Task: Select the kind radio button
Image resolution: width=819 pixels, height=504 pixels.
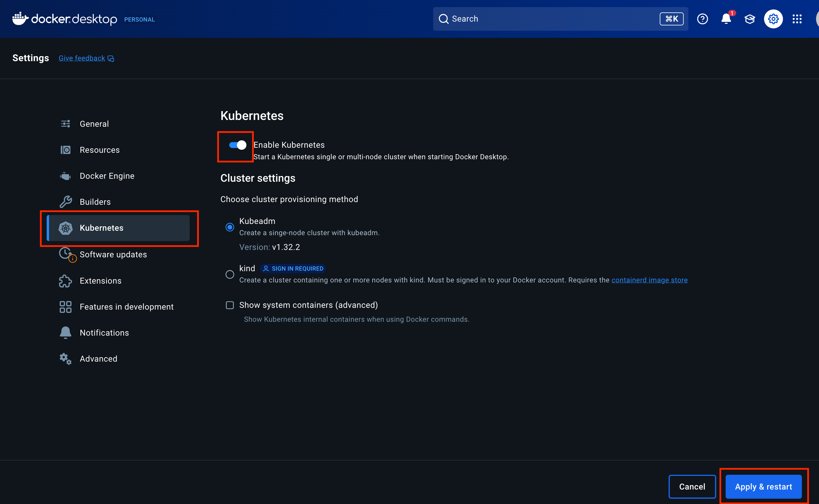Action: point(230,275)
